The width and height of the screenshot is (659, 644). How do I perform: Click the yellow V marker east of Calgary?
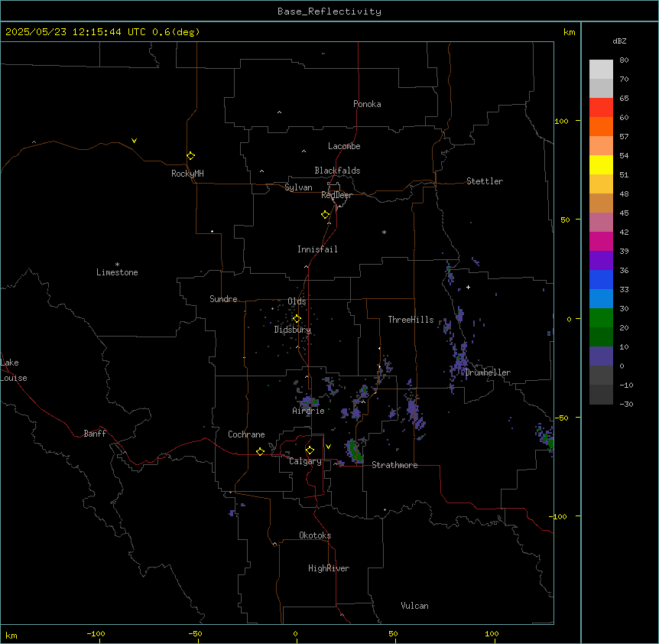point(328,447)
